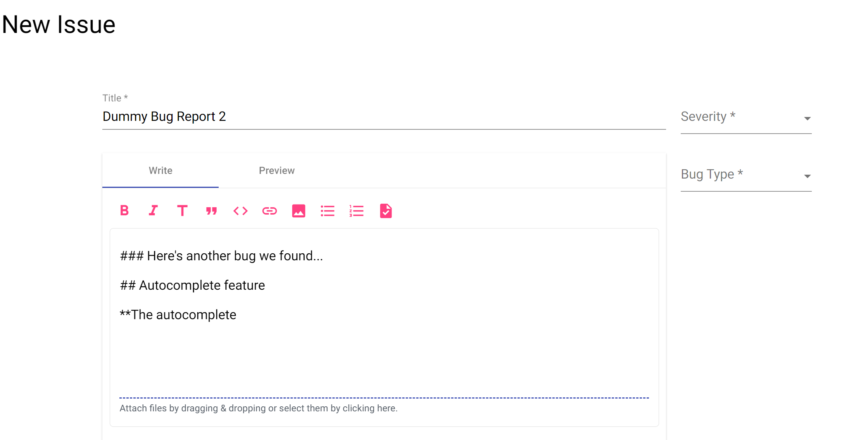Toggle bold formatting in editor toolbar
This screenshot has height=440, width=868.
(x=124, y=211)
